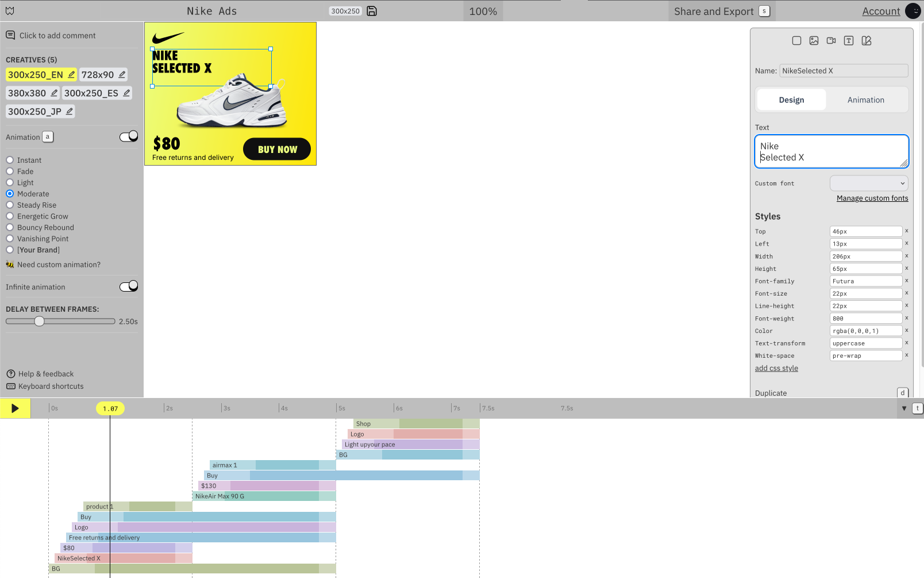
Task: Open the 100% zoom control
Action: pos(483,11)
